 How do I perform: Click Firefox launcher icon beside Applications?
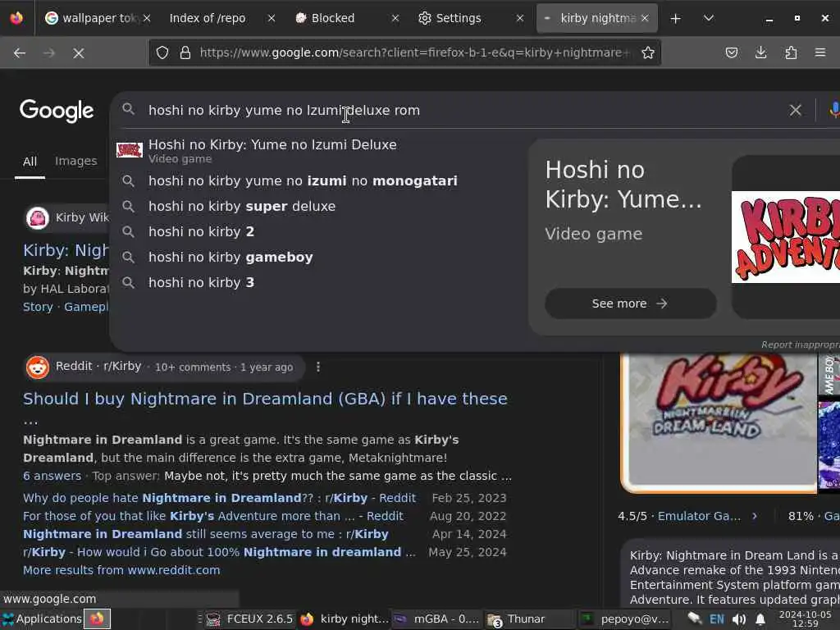pos(97,619)
